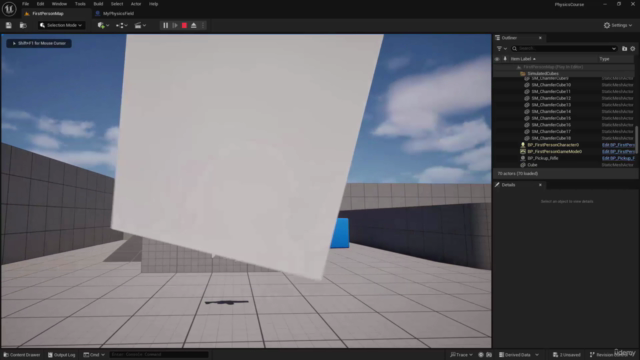Viewport: 640px width, 360px height.
Task: Open the edit link for BP_FirstPersonGameMode0
Action: (x=618, y=151)
